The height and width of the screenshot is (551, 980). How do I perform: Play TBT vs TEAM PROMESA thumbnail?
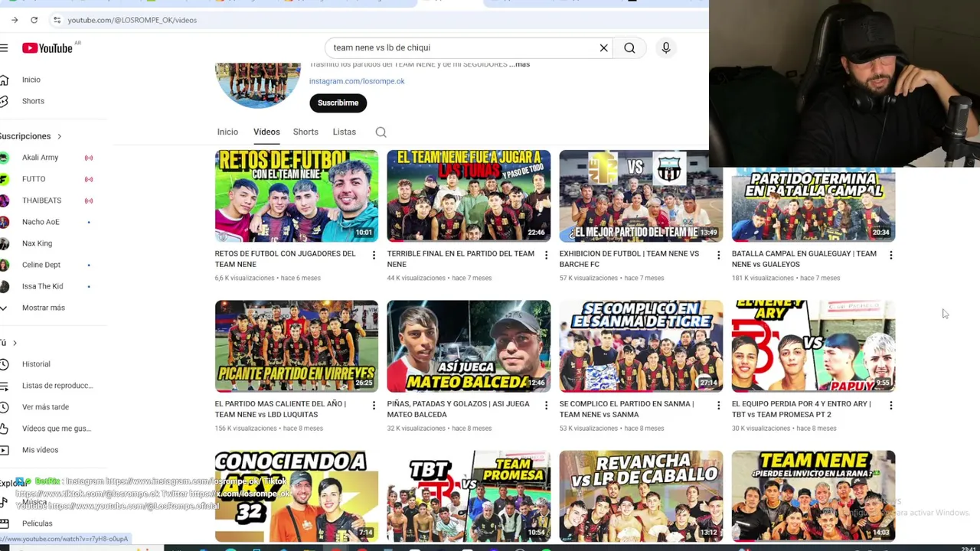[469, 496]
